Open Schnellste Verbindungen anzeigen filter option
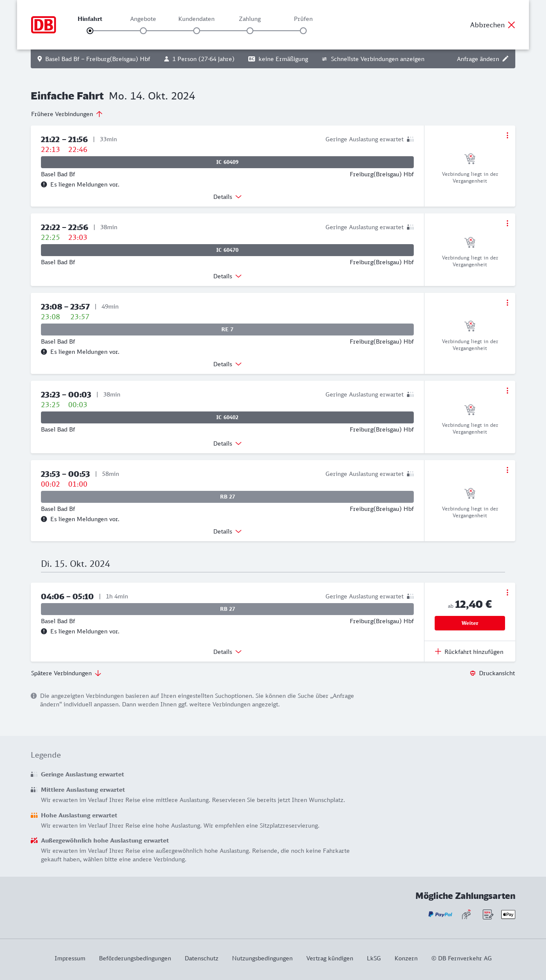This screenshot has height=980, width=546. (x=373, y=59)
